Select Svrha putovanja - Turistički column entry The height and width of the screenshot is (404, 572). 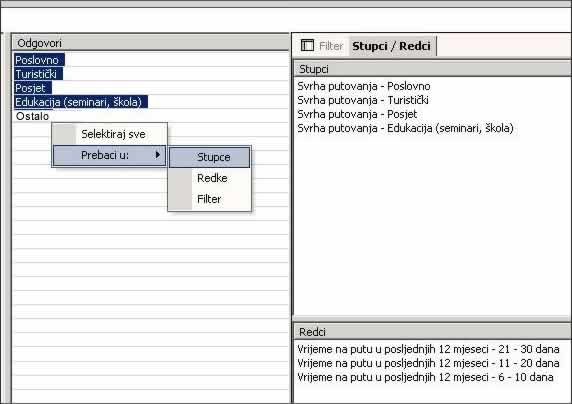point(363,100)
